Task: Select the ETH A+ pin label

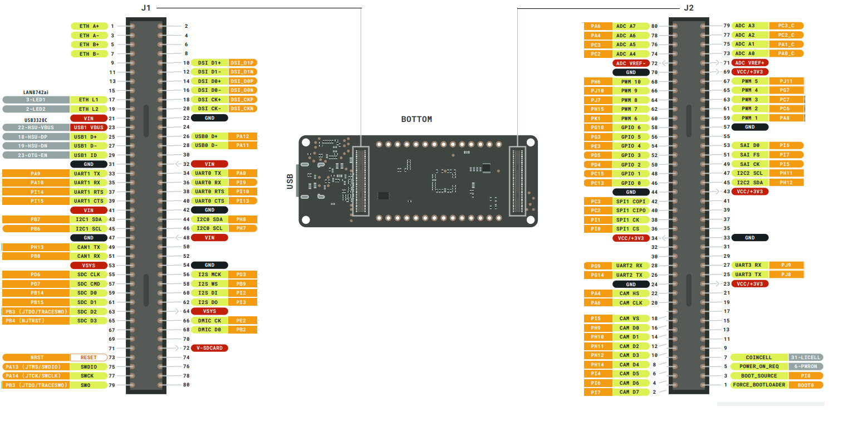Action: tap(89, 26)
